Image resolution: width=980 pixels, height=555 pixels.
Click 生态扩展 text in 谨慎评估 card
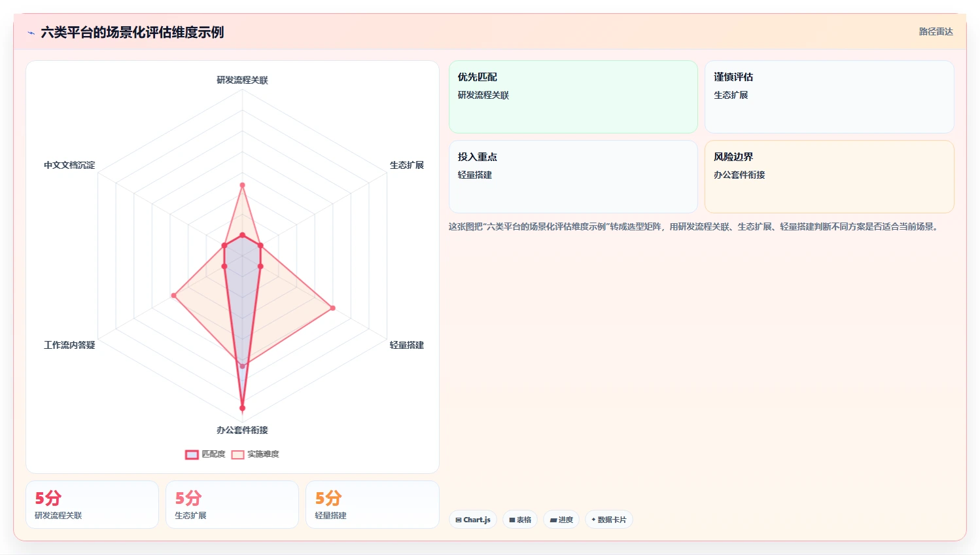[x=731, y=95]
